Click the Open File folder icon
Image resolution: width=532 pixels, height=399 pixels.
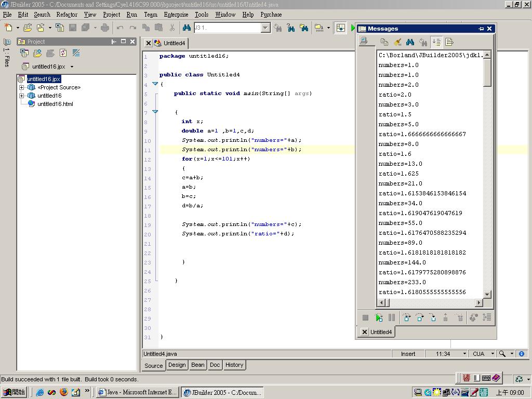click(x=28, y=28)
